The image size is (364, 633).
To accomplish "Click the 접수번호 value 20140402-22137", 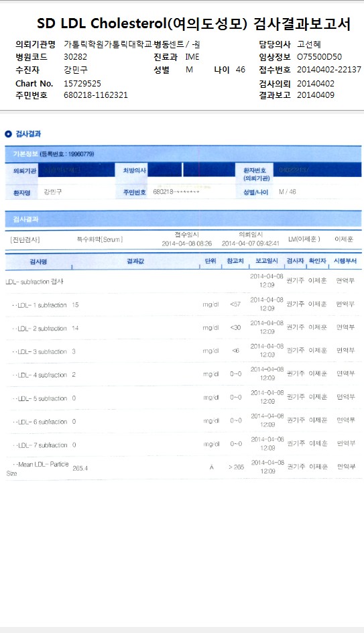I will (x=329, y=70).
